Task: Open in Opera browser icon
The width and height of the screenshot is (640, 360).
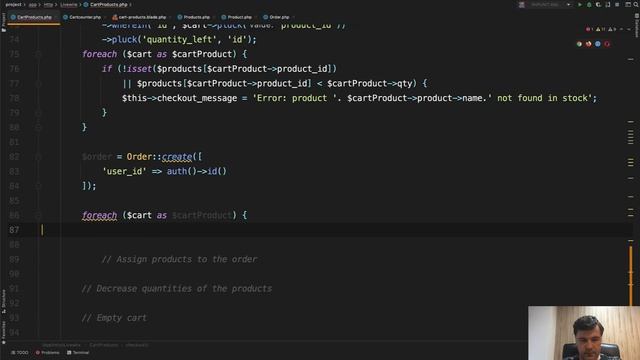Action: (x=607, y=44)
